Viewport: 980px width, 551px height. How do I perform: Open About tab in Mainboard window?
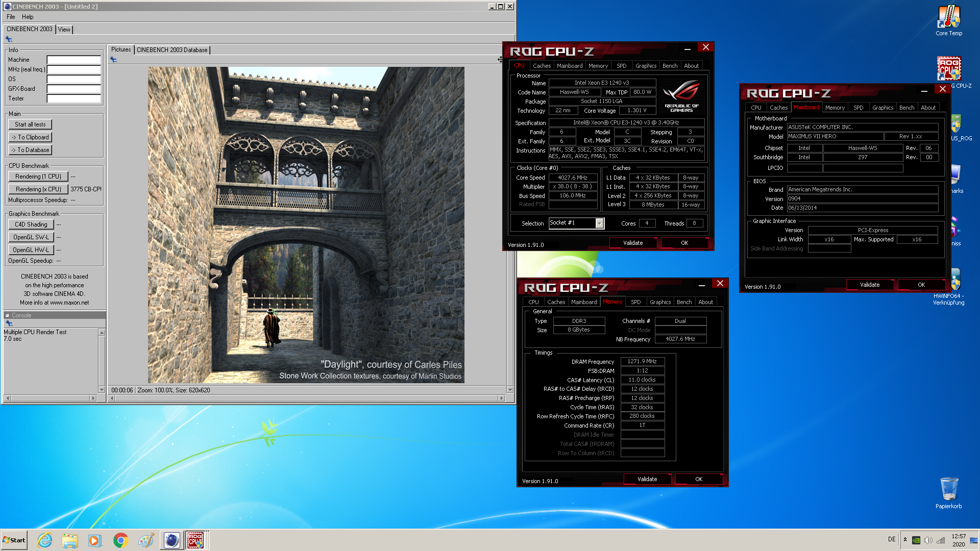(x=928, y=108)
